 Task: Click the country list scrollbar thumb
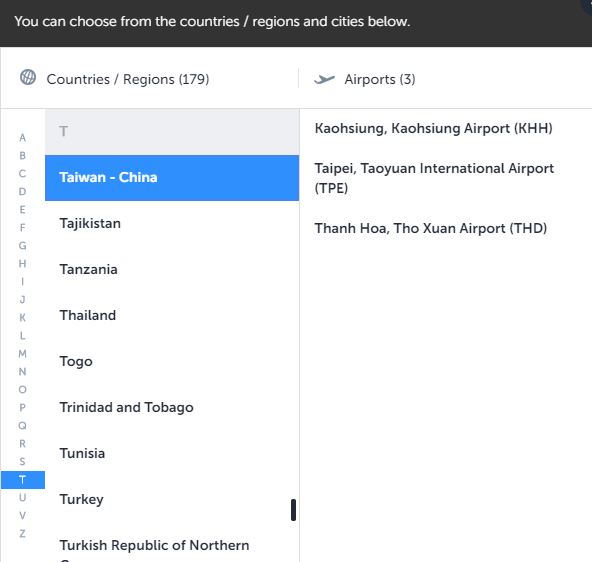pos(293,510)
